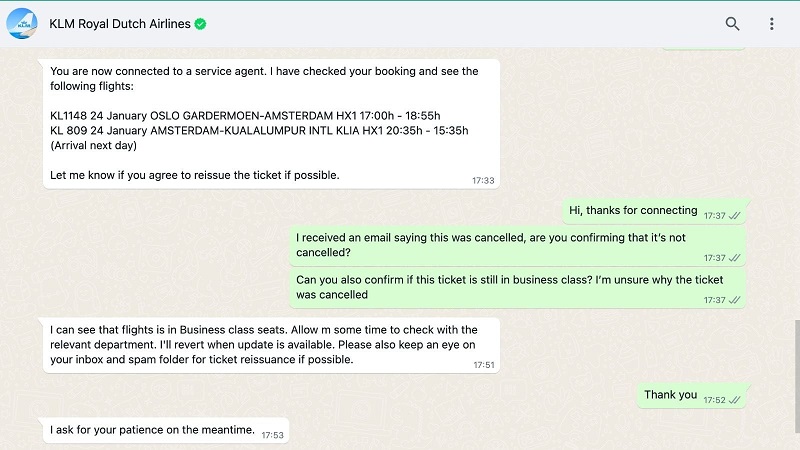Open the three-dot chat menu

(771, 24)
